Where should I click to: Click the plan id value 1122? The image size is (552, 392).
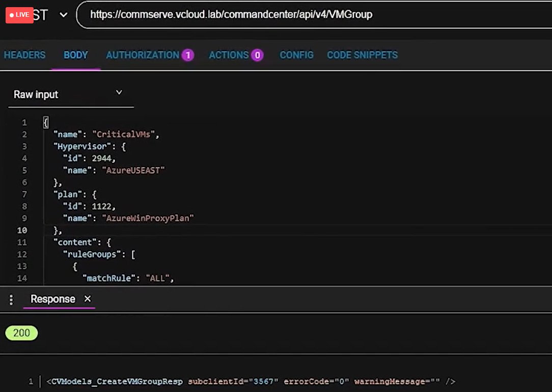tap(102, 206)
